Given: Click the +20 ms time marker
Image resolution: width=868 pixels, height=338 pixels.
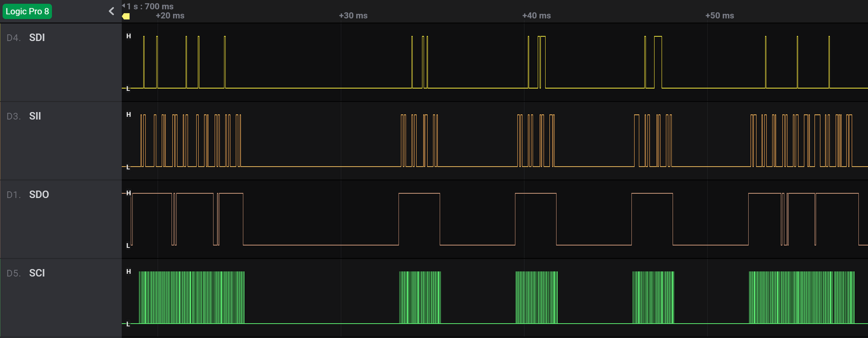Looking at the screenshot, I should (170, 16).
